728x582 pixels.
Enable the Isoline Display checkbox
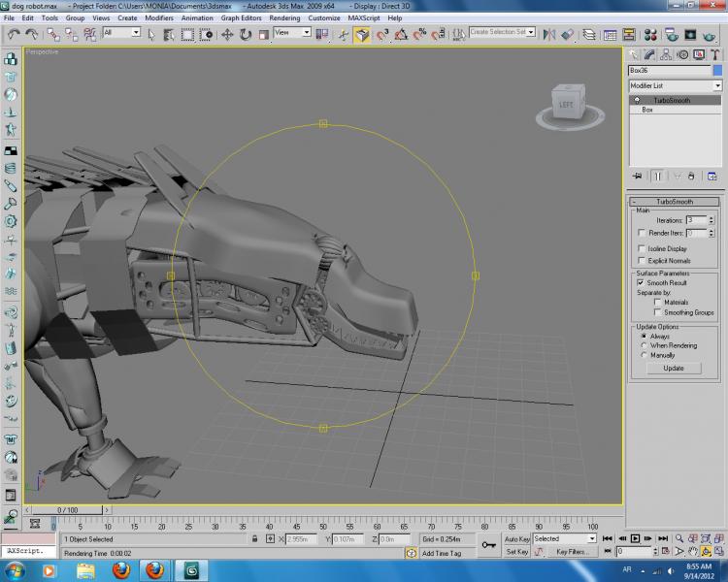tap(642, 248)
